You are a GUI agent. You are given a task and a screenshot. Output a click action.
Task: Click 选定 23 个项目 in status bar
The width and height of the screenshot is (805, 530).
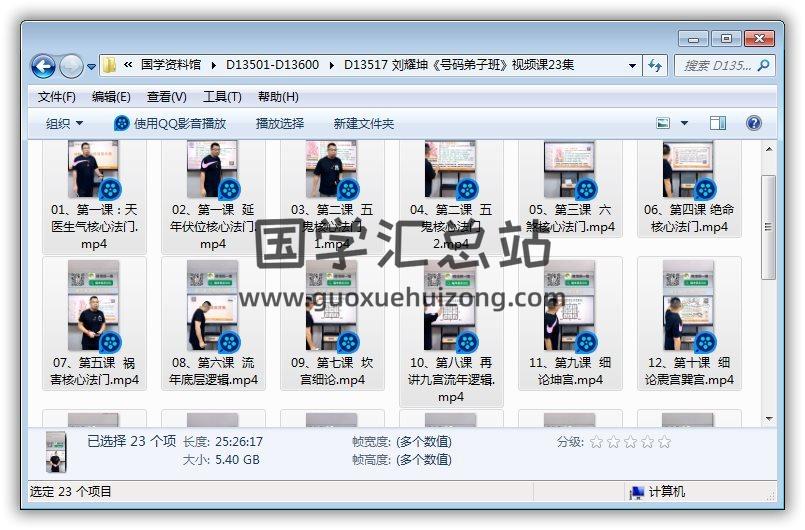point(71,491)
